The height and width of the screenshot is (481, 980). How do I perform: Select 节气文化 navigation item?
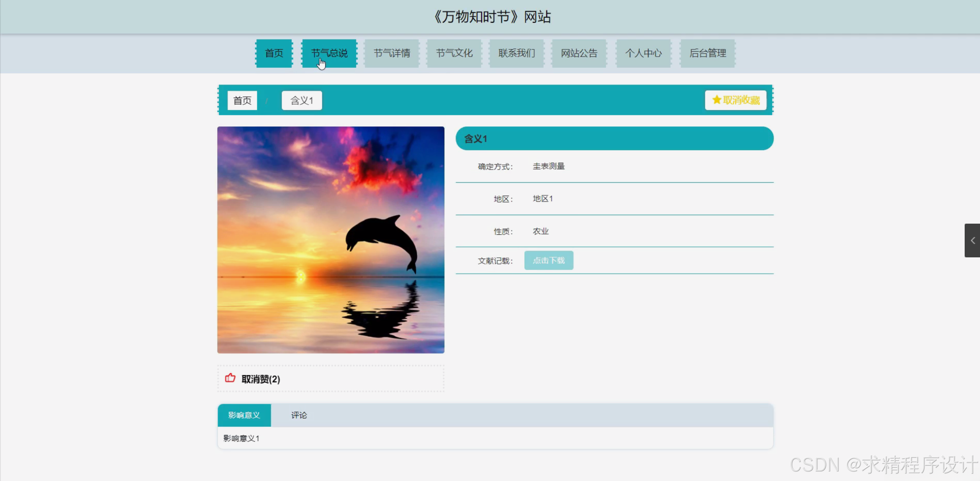coord(454,53)
